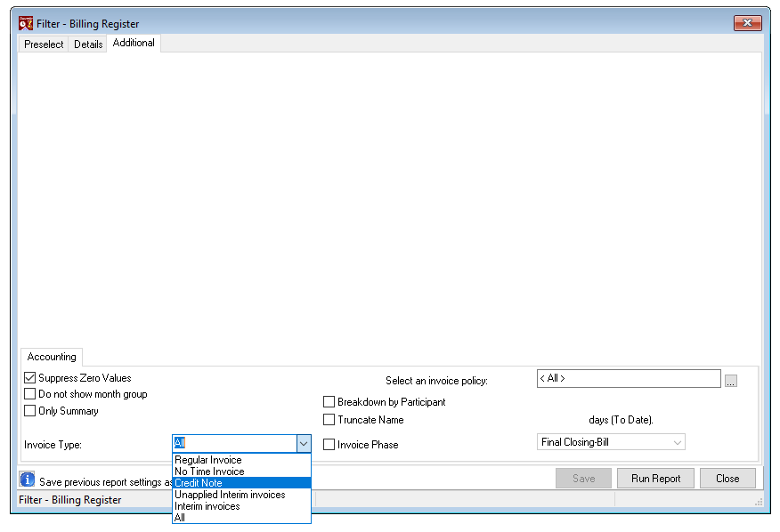Click the Run Report button
This screenshot has height=532, width=780.
click(x=655, y=479)
